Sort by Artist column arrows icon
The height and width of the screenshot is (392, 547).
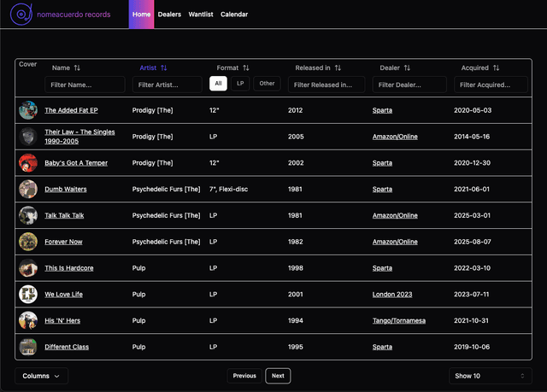point(164,67)
